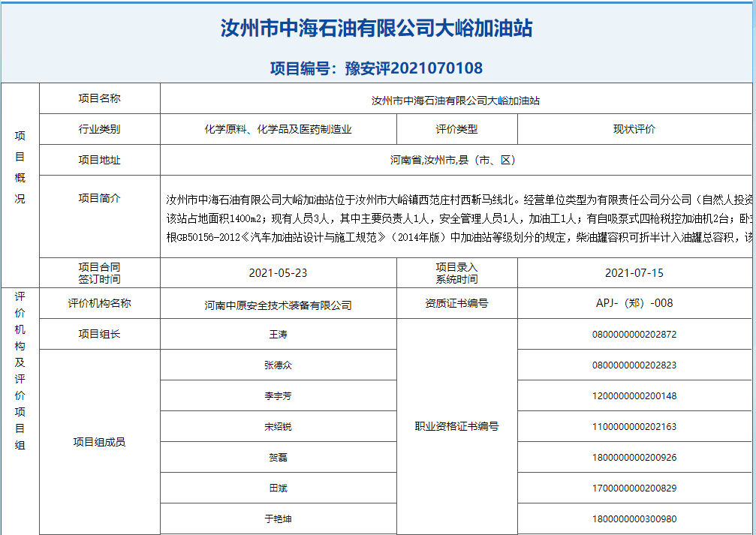Click certificate number 1800000000200926
The image size is (756, 535).
click(x=634, y=458)
